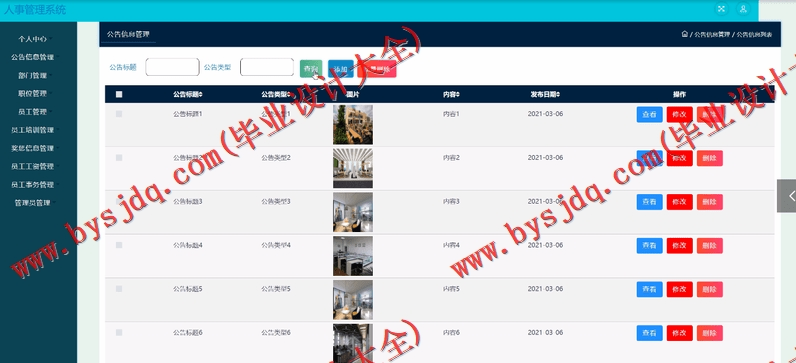Check the box for 公告标题2 row
Screen dimensions: 796x363
[x=119, y=158]
